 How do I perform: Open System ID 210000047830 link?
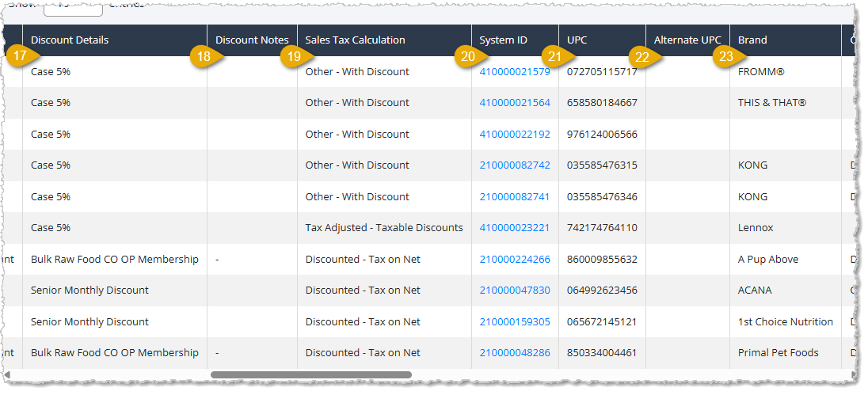tap(515, 290)
